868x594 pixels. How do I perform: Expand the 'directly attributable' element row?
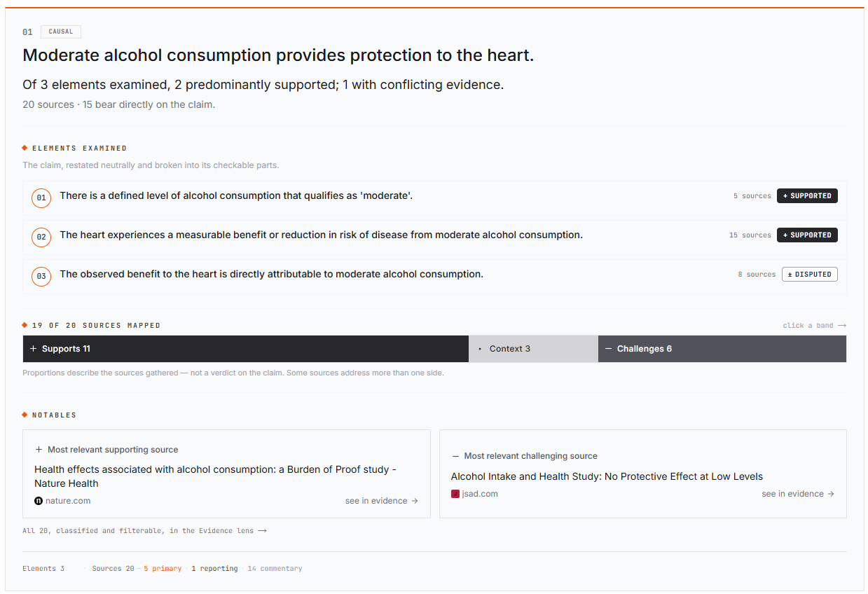tap(434, 277)
